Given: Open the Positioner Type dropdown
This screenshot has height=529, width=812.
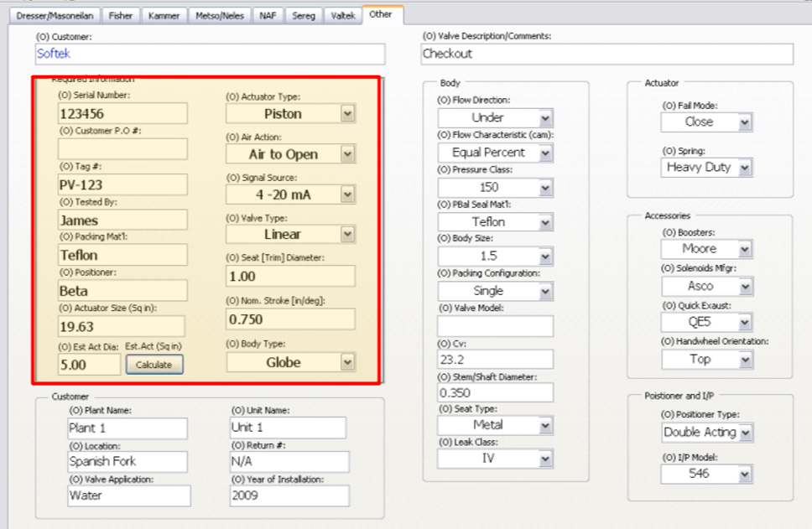Looking at the screenshot, I should [x=745, y=433].
